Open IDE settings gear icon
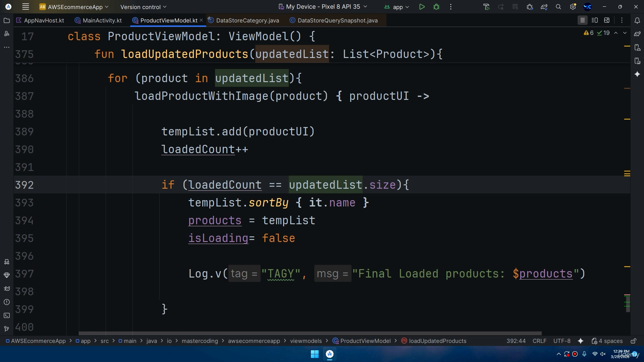The image size is (644, 362). coord(573,7)
